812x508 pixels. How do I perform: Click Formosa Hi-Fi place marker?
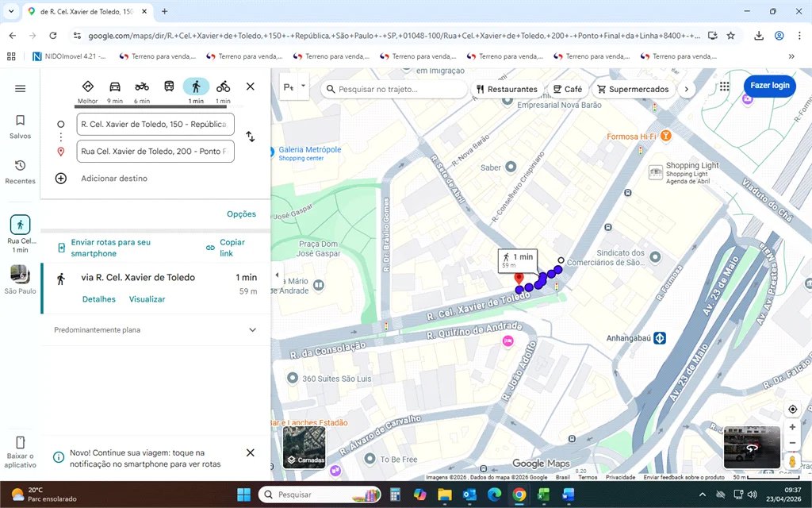pos(666,136)
